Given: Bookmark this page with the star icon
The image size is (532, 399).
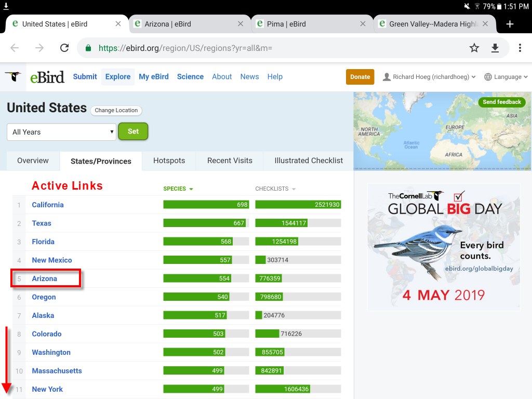Looking at the screenshot, I should 474,48.
